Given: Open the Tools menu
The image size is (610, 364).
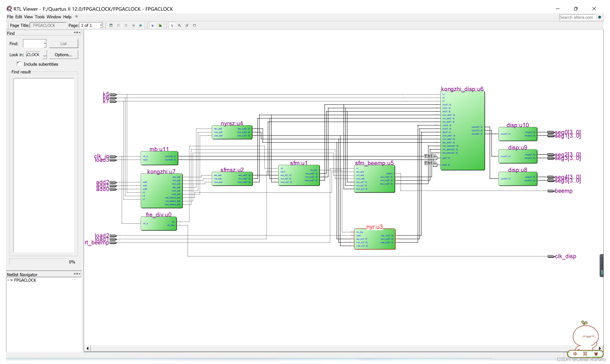Looking at the screenshot, I should 39,17.
